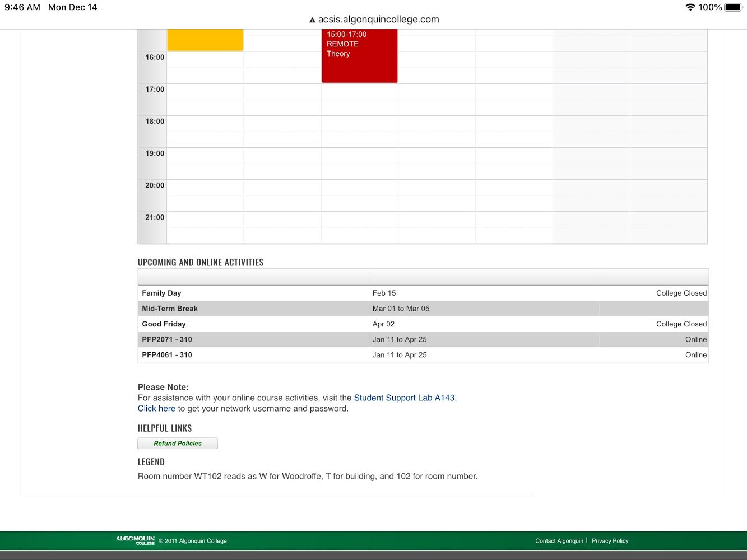747x560 pixels.
Task: Select the yellow class block
Action: [205, 40]
